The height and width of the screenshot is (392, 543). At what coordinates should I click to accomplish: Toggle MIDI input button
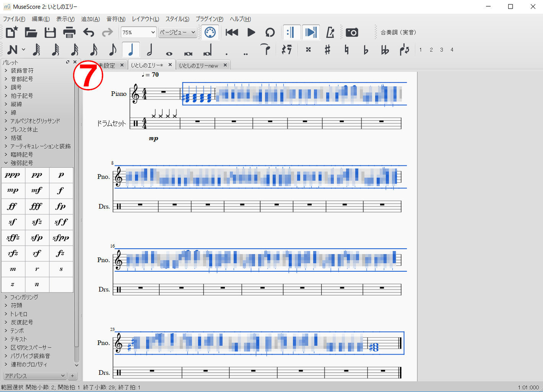click(x=210, y=32)
